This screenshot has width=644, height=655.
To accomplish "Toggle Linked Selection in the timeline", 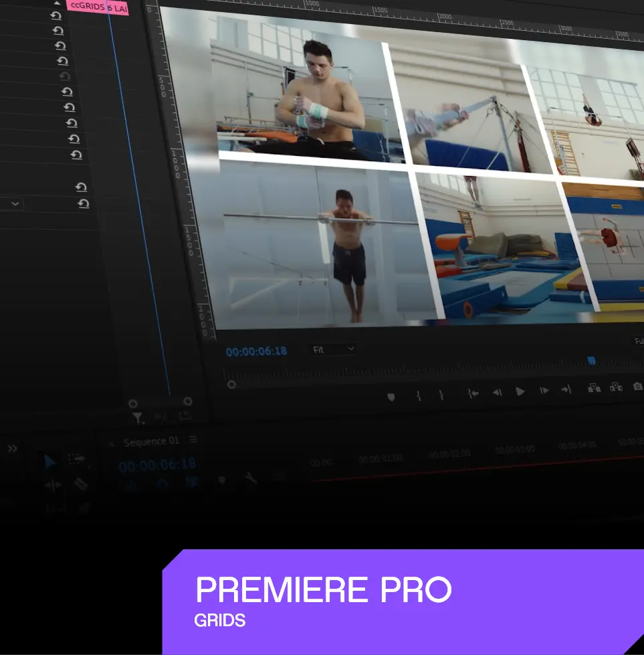I will pyautogui.click(x=192, y=481).
